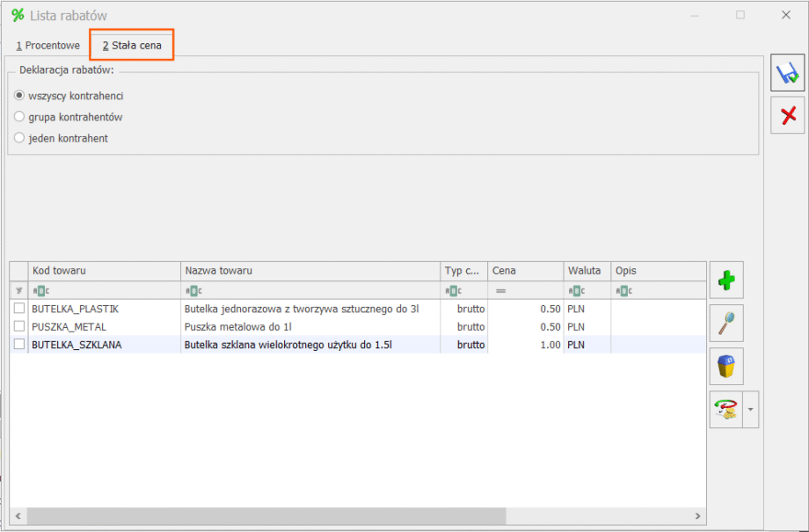Image resolution: width=809 pixels, height=532 pixels.
Task: Open the Kod towaru filter condition selector
Action: (x=41, y=291)
